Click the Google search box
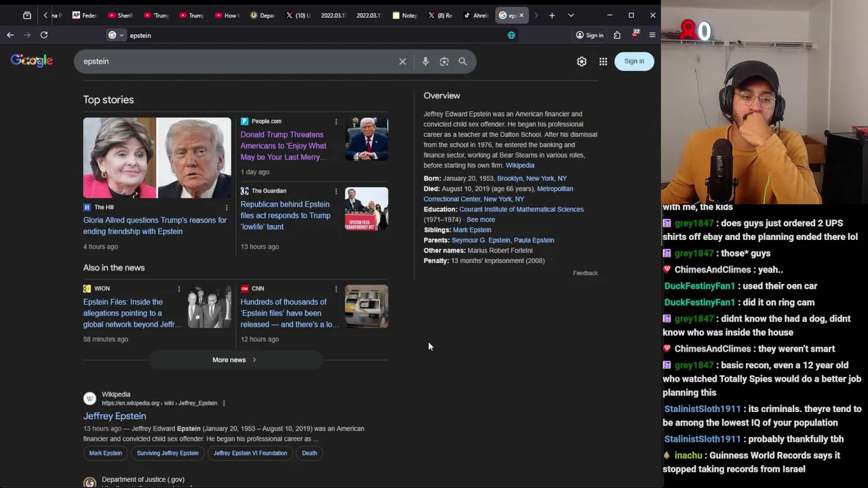Viewport: 868px width, 488px height. tap(237, 62)
